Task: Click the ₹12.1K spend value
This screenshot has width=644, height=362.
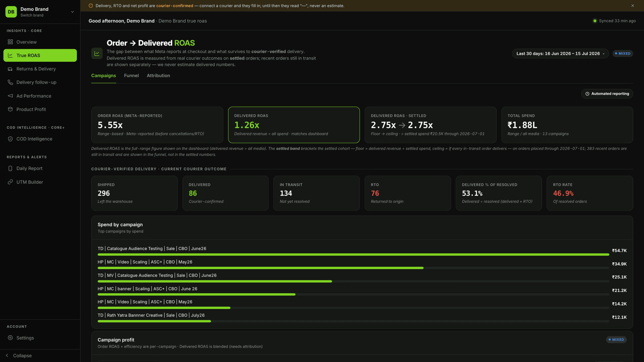Action: pyautogui.click(x=619, y=317)
